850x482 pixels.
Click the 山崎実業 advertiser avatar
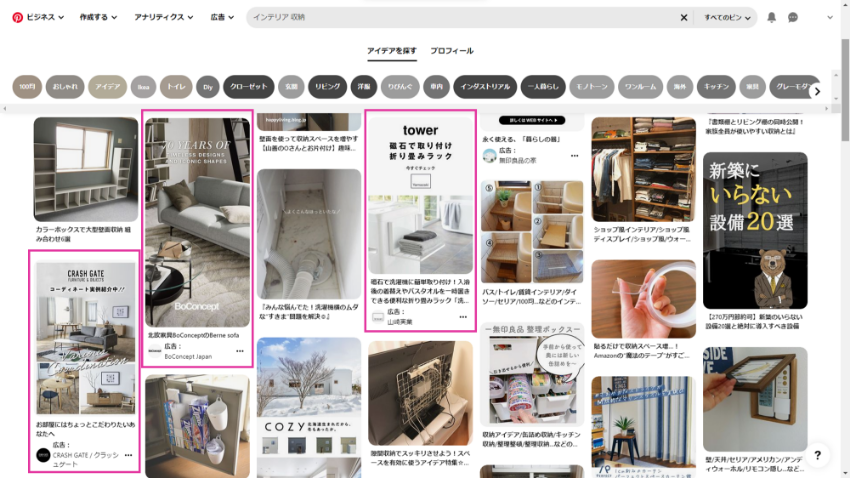click(x=378, y=317)
